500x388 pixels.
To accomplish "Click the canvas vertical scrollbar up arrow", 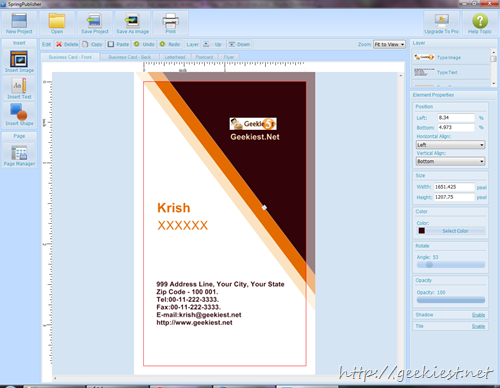I will (x=401, y=76).
